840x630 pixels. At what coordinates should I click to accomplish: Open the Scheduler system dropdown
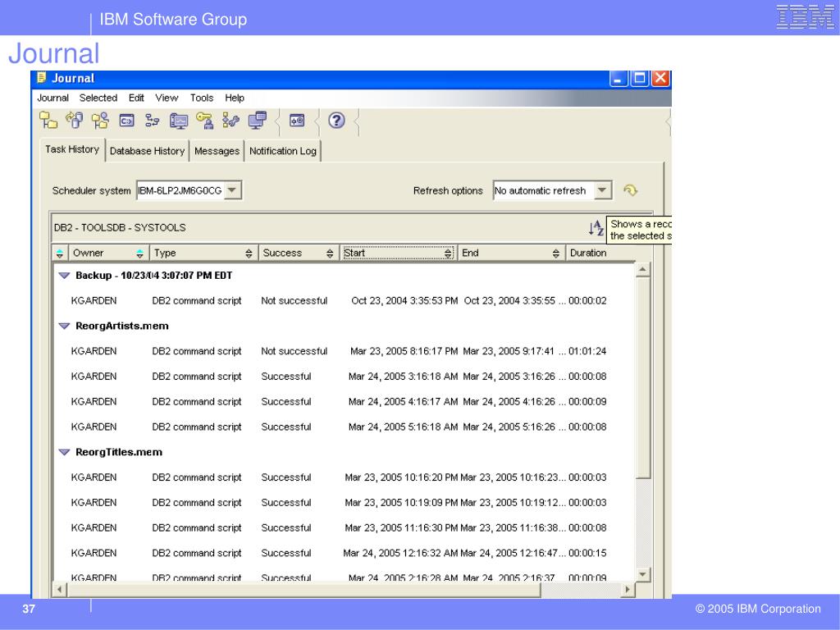point(233,190)
